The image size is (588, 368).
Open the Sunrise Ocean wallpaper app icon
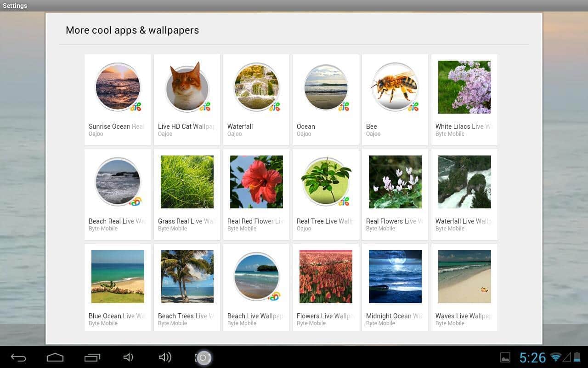[x=118, y=87]
